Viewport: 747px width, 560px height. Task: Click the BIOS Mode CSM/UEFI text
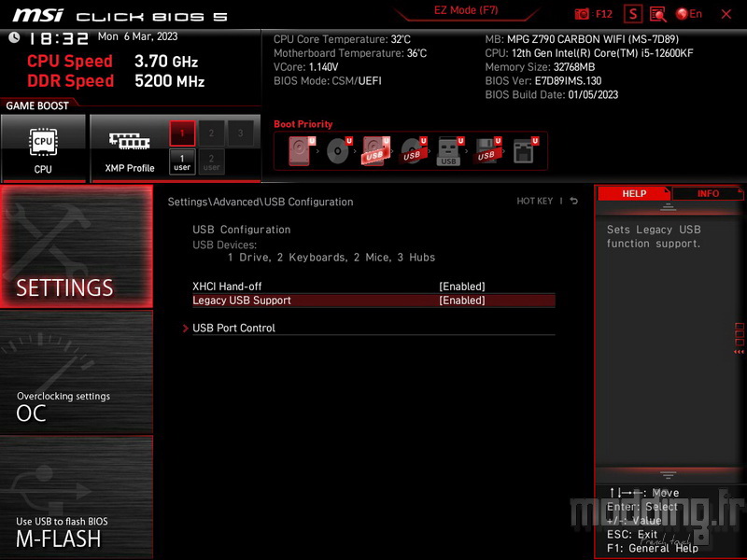328,81
